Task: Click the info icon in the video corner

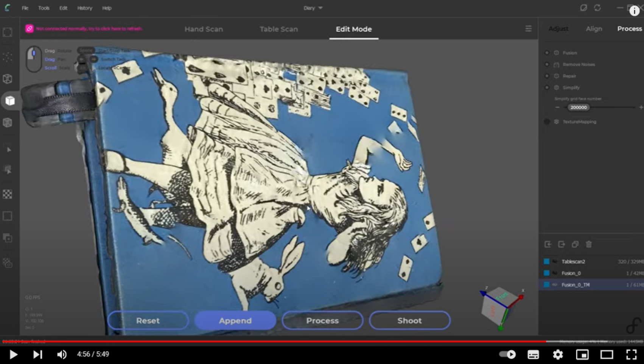Action: tap(634, 11)
